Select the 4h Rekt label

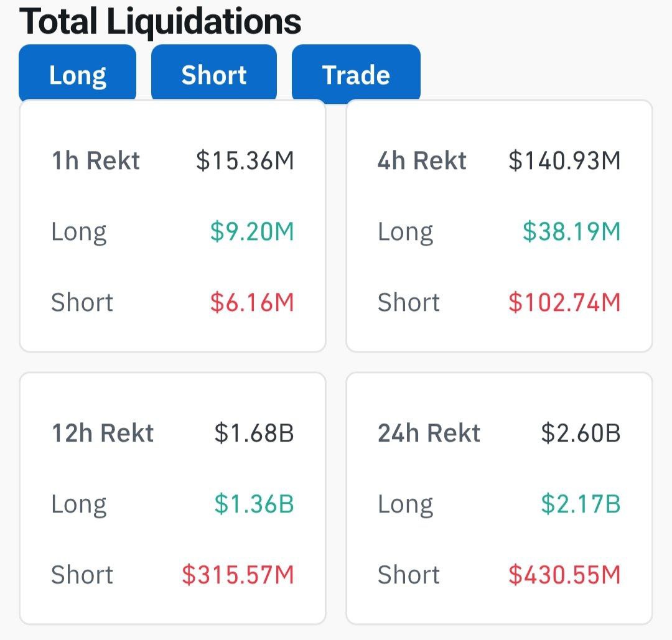click(x=422, y=160)
